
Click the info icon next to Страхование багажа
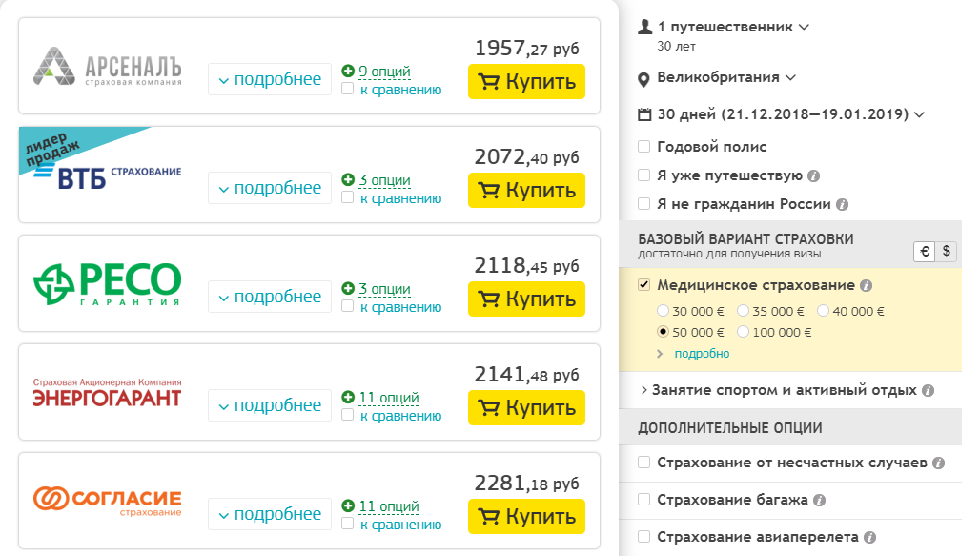coord(820,501)
